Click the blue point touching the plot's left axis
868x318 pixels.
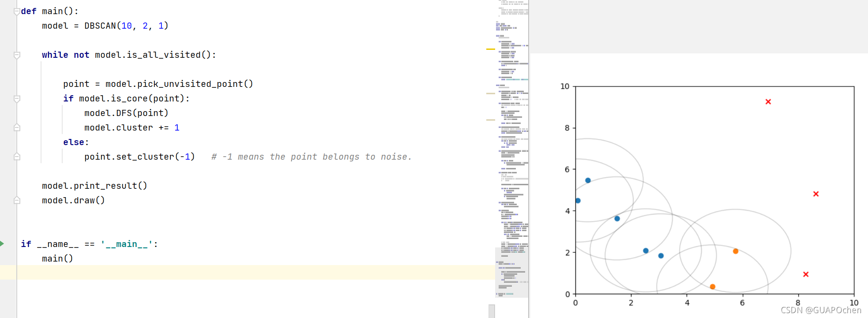pyautogui.click(x=578, y=201)
